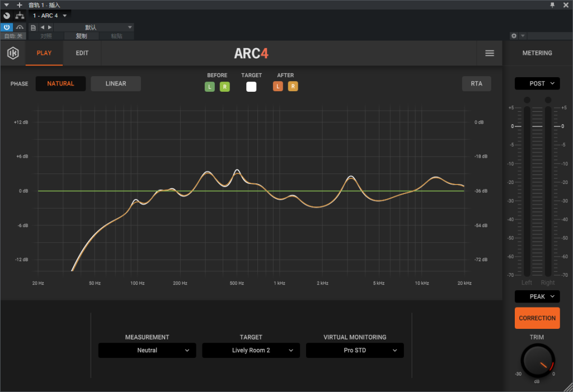
Task: Click the -72 dB right axis label
Action: click(481, 260)
